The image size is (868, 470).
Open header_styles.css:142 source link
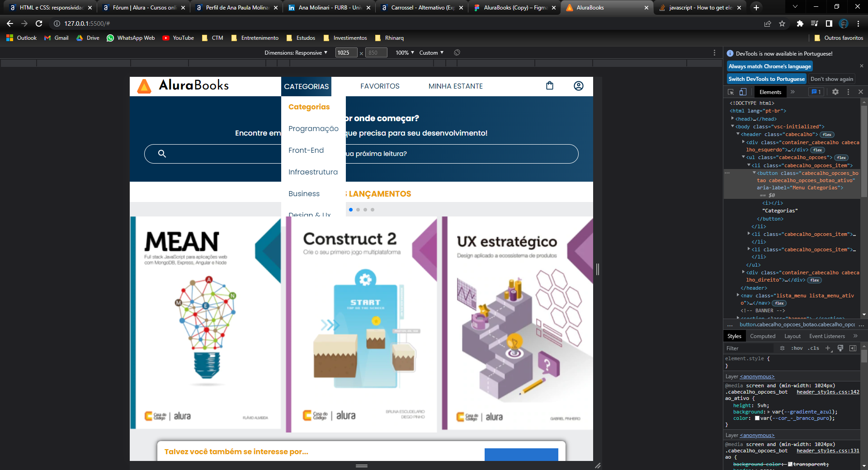[x=828, y=392]
